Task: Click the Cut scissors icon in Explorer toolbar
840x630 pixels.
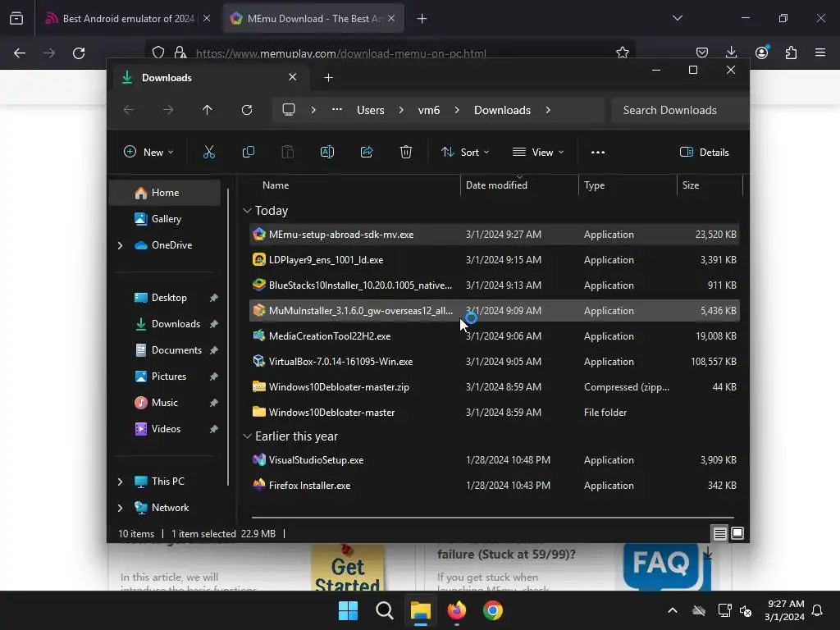Action: point(209,152)
